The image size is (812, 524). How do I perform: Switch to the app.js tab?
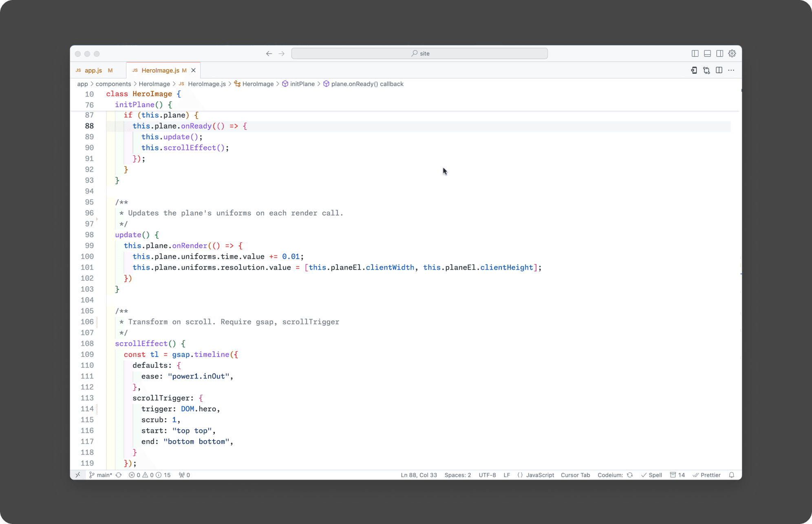click(93, 70)
